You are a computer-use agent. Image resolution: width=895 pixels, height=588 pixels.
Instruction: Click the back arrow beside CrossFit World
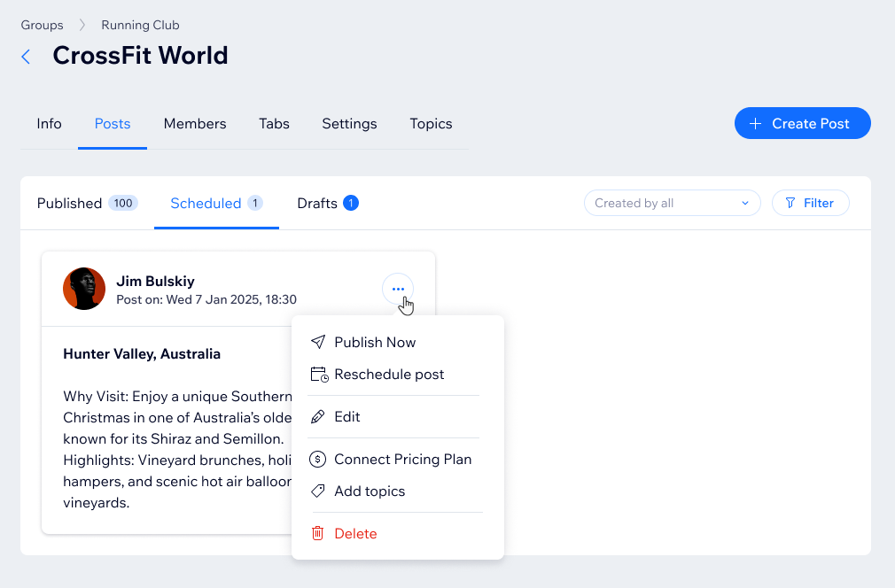click(26, 57)
